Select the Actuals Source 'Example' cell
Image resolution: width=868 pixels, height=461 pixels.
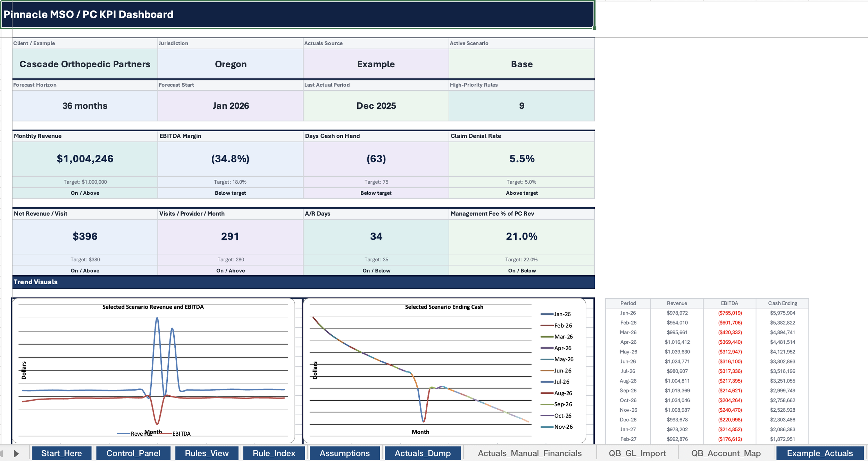[x=376, y=64]
